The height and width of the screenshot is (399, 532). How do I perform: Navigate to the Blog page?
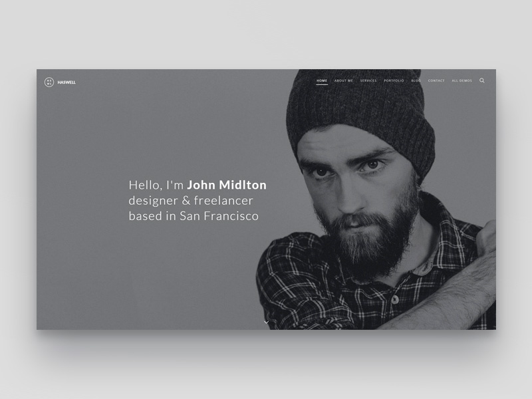(x=416, y=80)
